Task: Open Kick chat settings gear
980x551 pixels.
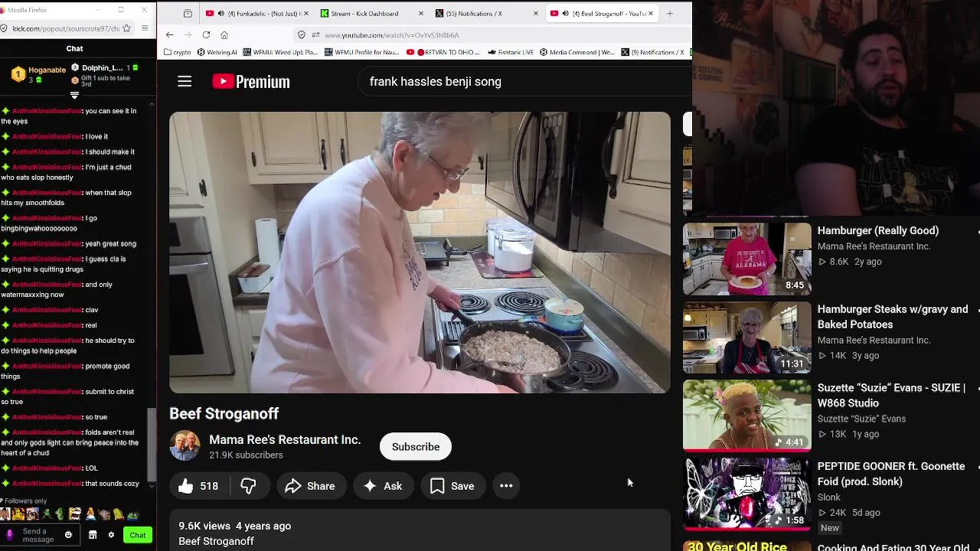Action: tap(111, 535)
